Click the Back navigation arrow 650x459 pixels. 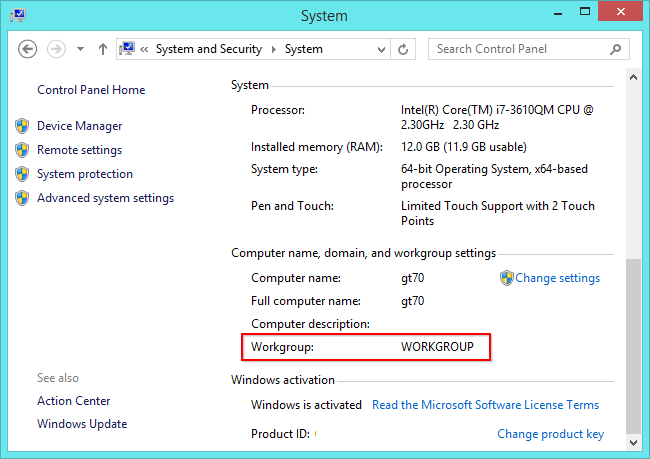point(28,49)
